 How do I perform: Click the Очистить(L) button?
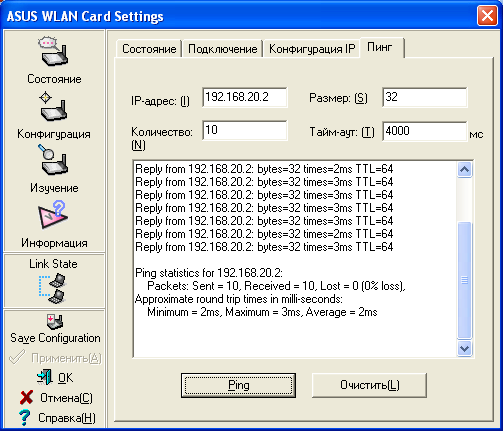369,385
